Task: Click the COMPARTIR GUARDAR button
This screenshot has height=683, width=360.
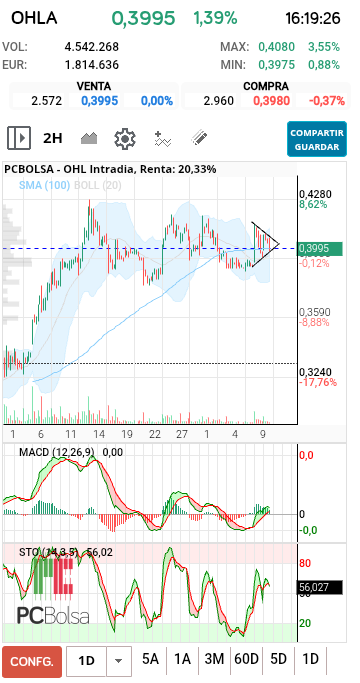Action: (317, 139)
